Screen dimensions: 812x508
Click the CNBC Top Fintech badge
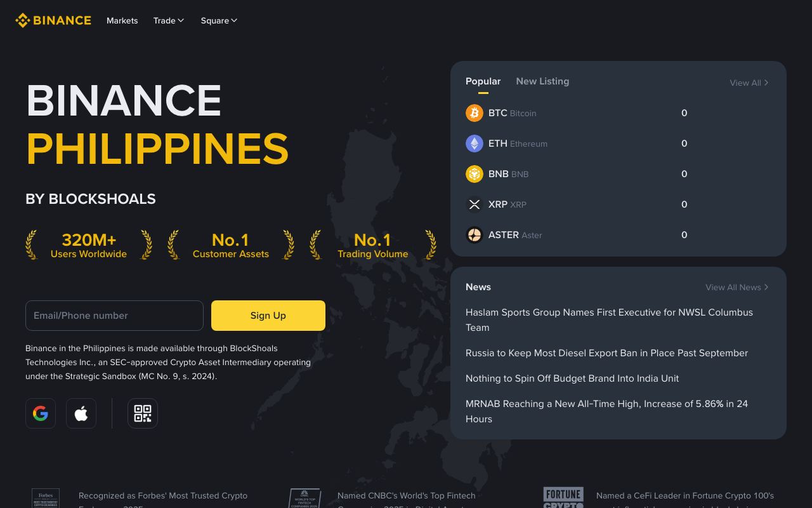tap(304, 498)
